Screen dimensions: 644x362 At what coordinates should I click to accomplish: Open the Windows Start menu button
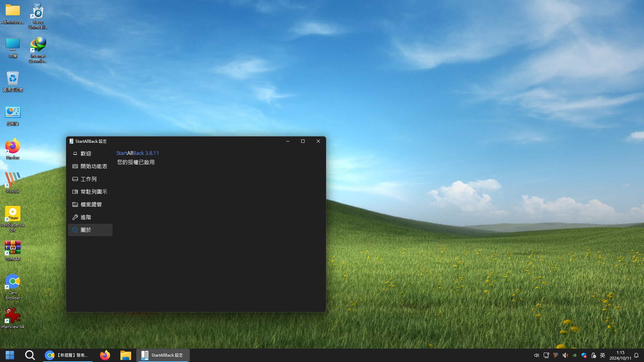pyautogui.click(x=10, y=355)
